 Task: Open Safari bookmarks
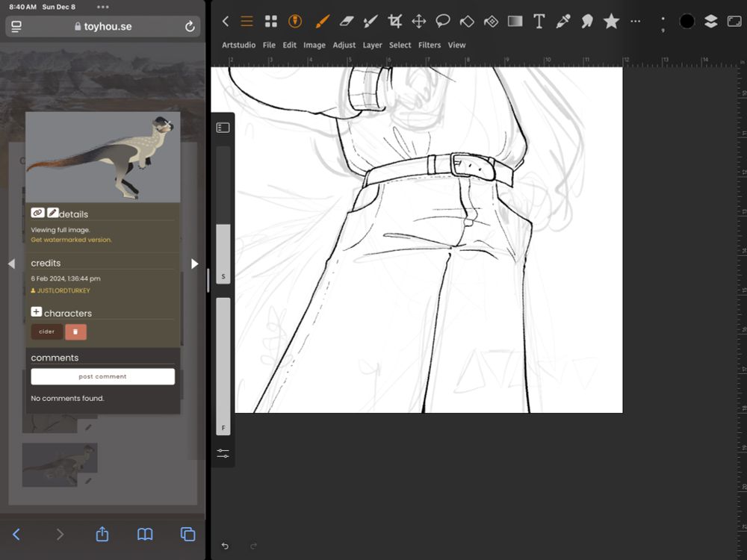[x=145, y=535]
